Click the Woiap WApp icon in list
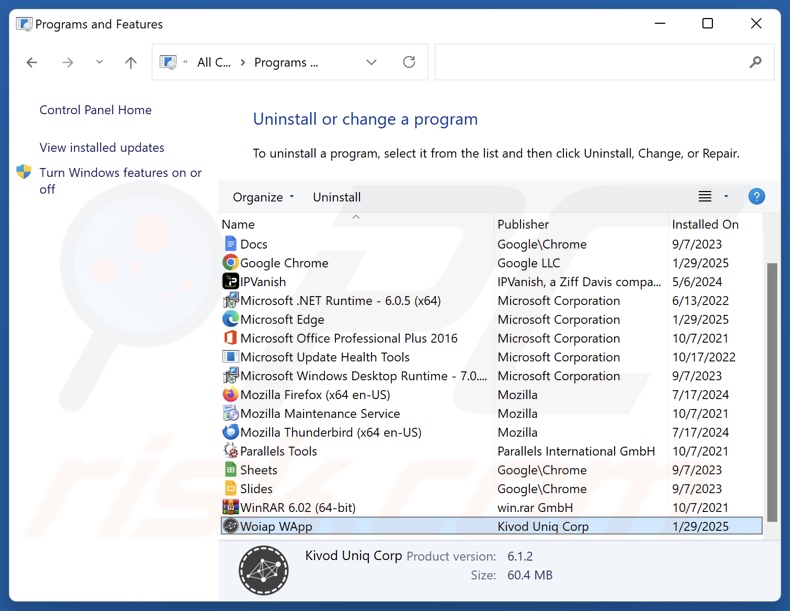 (230, 526)
